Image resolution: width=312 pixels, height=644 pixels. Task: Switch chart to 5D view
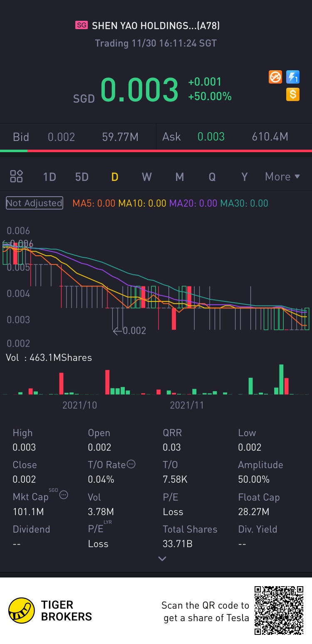click(82, 177)
